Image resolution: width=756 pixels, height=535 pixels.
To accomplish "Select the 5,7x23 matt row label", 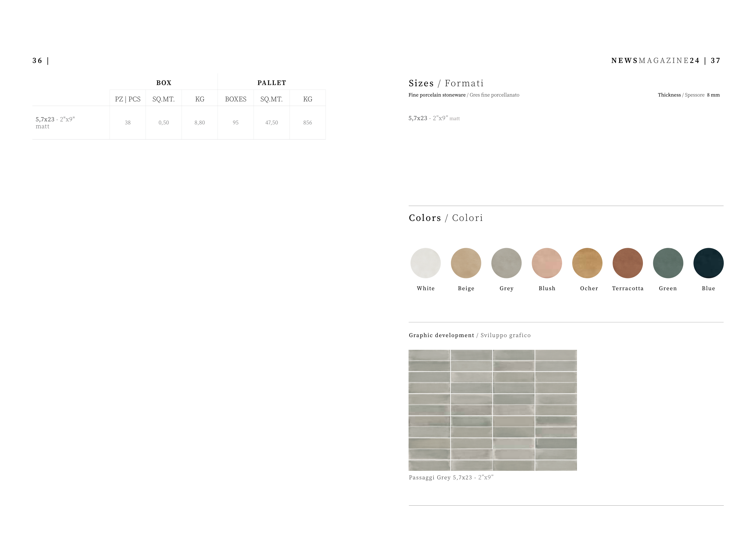I will (55, 123).
